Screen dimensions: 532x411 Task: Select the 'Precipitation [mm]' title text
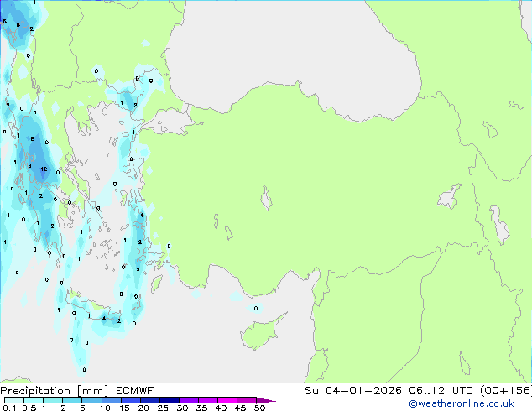pos(55,391)
